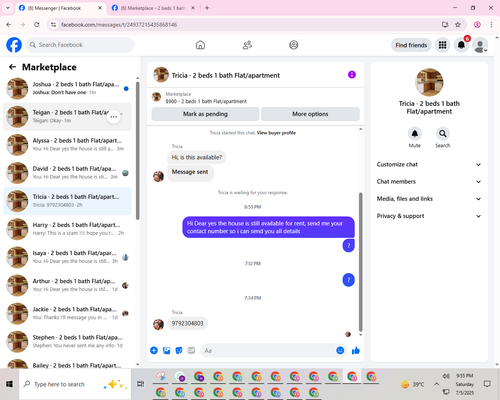Open a new browser tab
500x400 pixels.
(207, 8)
